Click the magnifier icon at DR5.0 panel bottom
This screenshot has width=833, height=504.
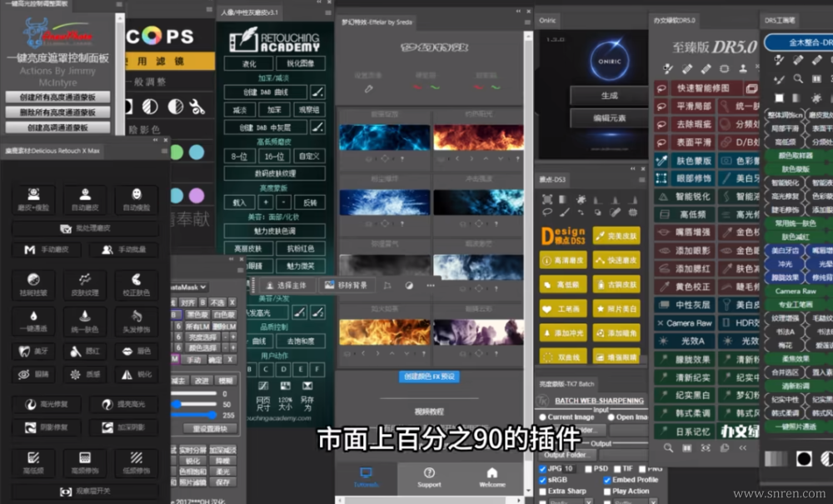coord(668,448)
